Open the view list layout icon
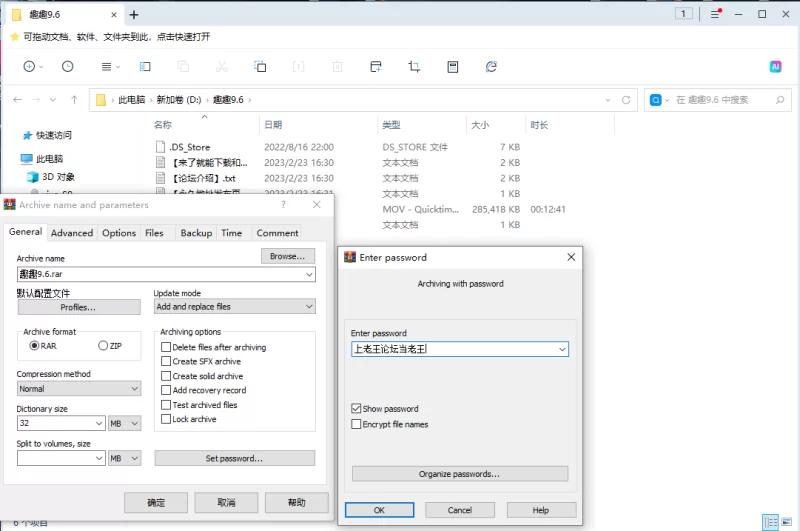Image resolution: width=800 pixels, height=531 pixels. tap(106, 66)
